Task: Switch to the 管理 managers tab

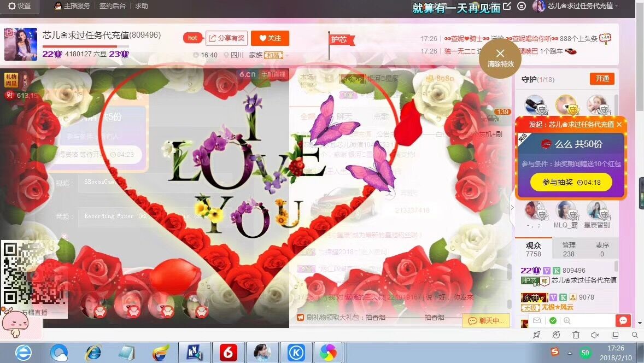Action: click(x=569, y=249)
